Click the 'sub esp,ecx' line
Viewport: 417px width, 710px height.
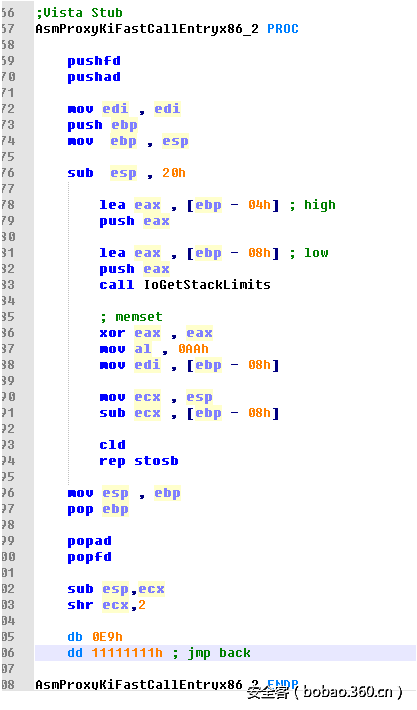(116, 590)
